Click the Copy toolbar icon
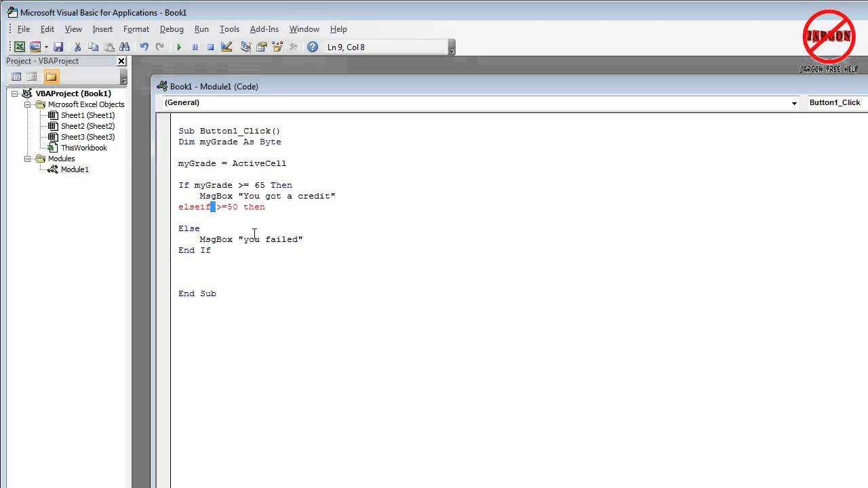The width and height of the screenshot is (868, 488). (x=93, y=47)
